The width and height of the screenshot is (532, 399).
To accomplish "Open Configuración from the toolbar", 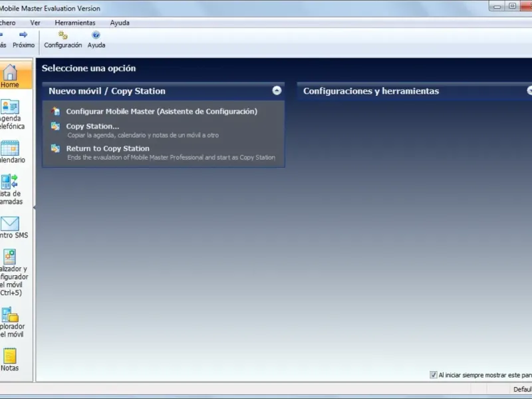I will pyautogui.click(x=63, y=39).
